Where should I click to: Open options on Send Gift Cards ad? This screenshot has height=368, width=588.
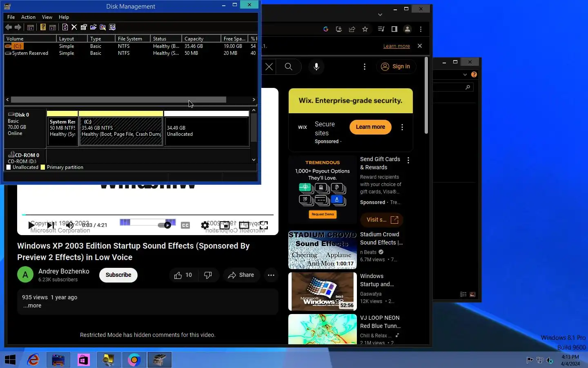pyautogui.click(x=408, y=160)
